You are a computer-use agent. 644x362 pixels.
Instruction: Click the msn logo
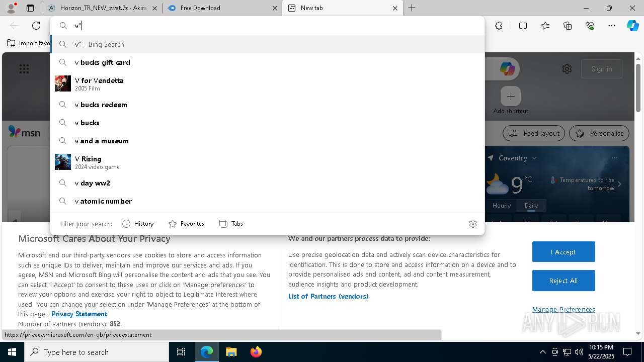[x=24, y=132]
